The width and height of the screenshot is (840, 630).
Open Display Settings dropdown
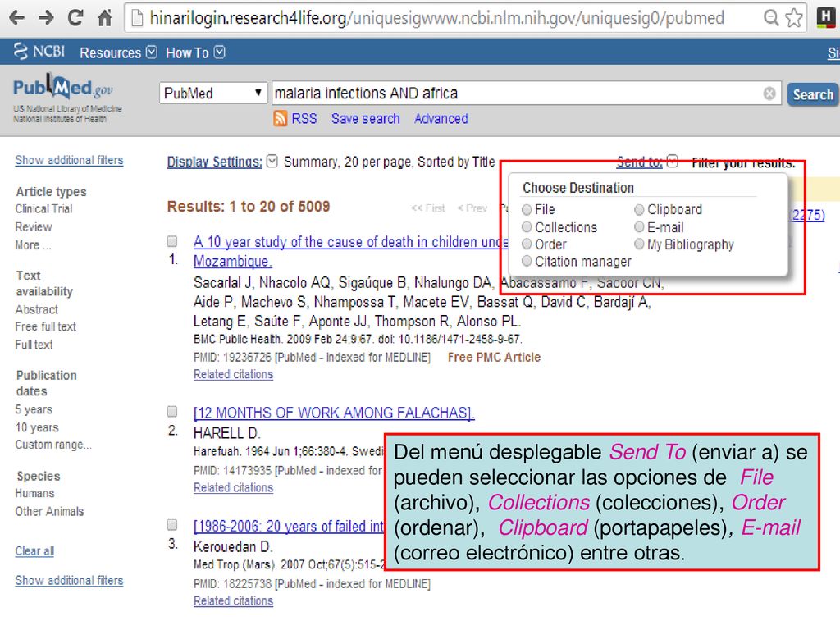coord(272,162)
